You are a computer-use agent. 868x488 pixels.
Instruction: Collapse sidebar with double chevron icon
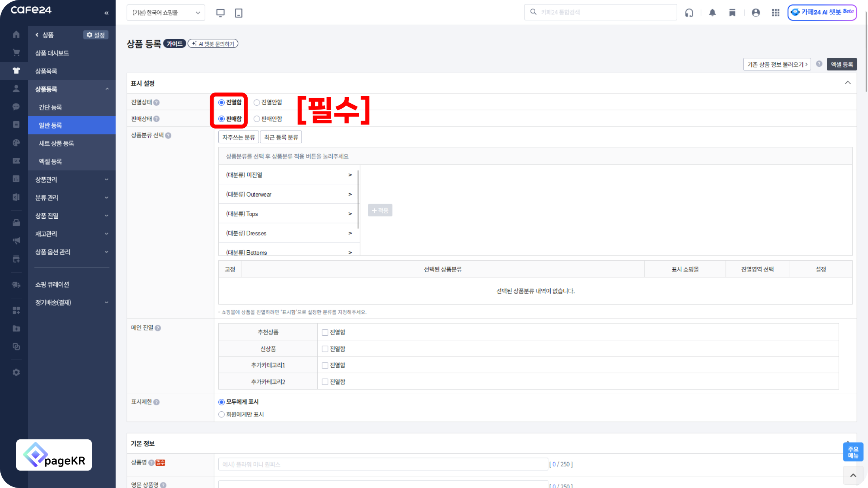[x=106, y=13]
